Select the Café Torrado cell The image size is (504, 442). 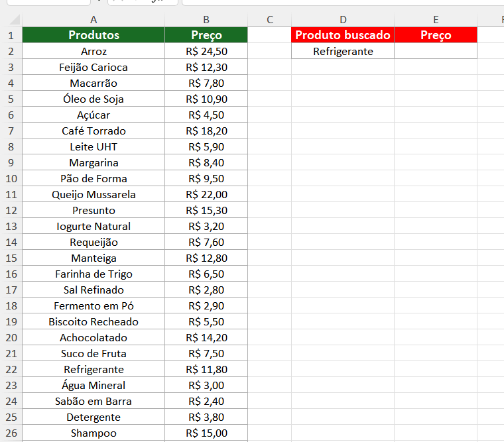(x=94, y=131)
